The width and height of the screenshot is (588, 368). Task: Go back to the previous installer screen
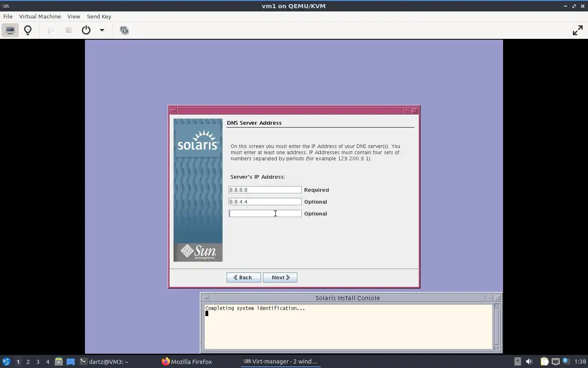[244, 277]
